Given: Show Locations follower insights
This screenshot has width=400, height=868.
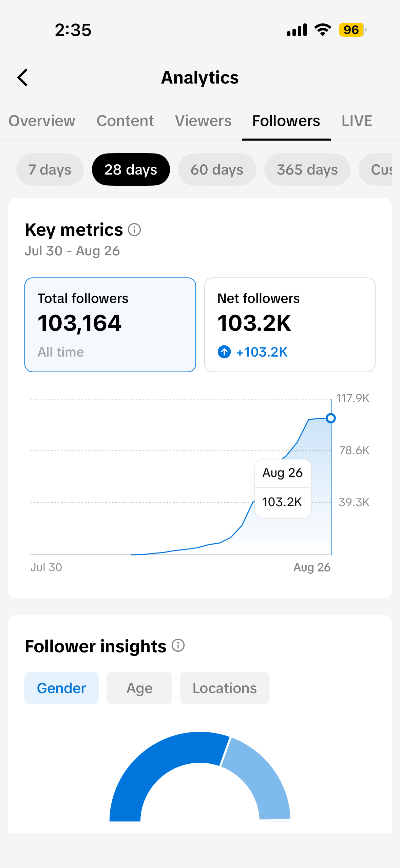Looking at the screenshot, I should (x=225, y=688).
